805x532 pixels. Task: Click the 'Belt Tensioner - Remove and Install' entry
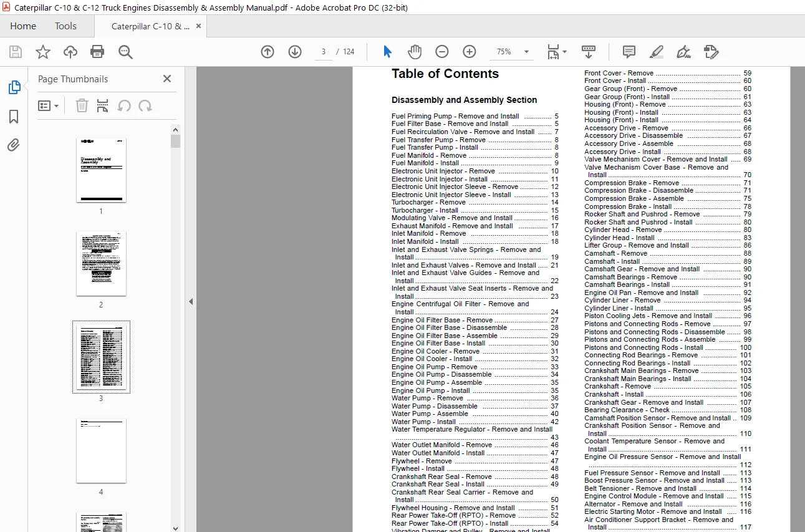668,488
